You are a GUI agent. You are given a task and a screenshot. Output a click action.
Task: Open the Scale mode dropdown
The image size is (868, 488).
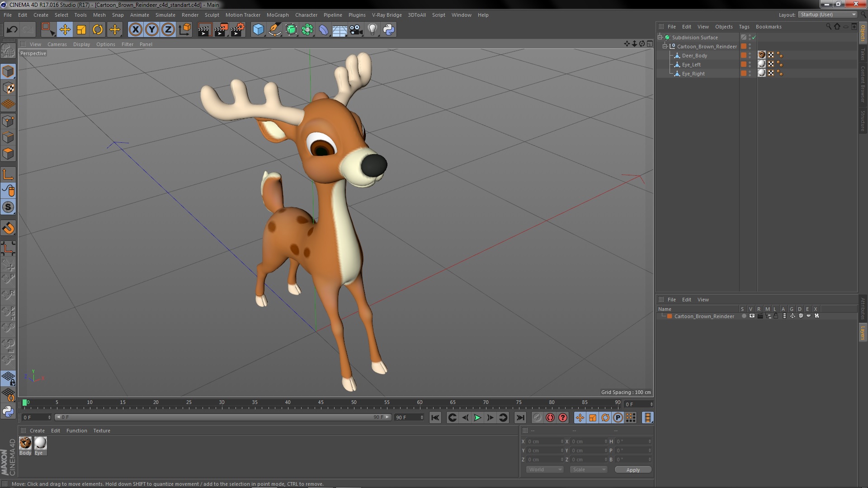click(588, 469)
